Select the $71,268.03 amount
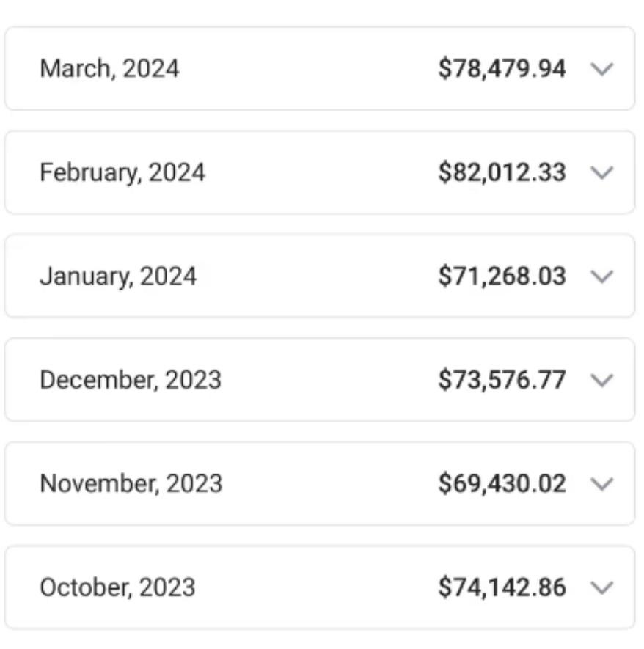644x649 pixels. (x=502, y=276)
